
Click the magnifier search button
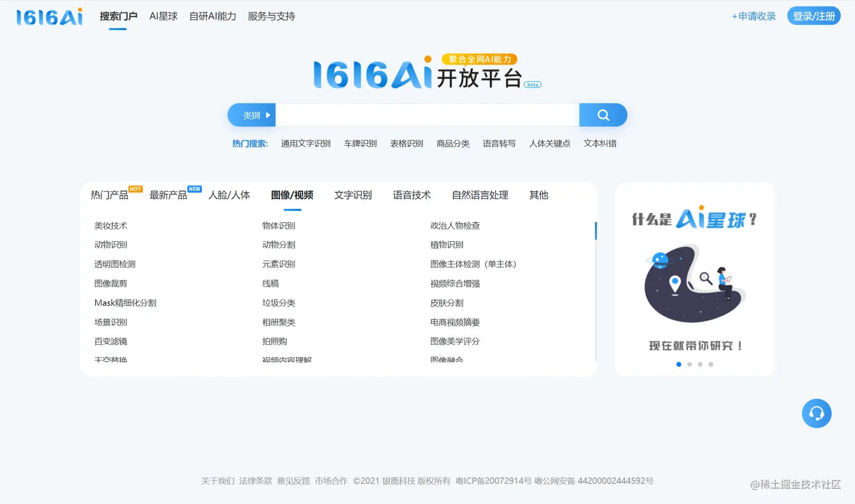point(603,115)
